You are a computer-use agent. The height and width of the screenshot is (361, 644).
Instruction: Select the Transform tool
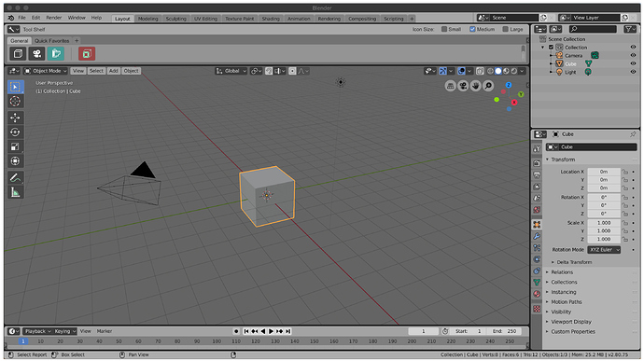[x=15, y=161]
